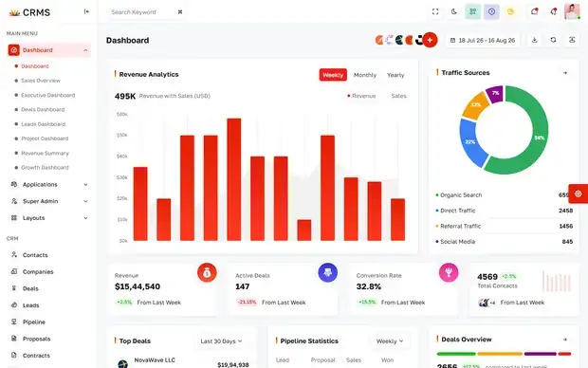Click the Super Admin sidebar icon
Viewport: 588px width, 368px height.
[14, 201]
